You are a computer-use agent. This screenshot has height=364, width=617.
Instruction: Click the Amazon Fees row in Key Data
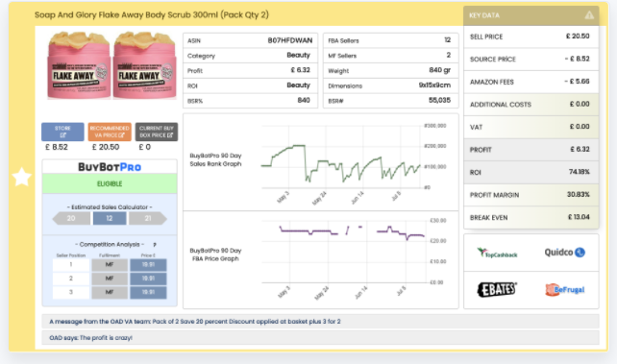click(x=531, y=82)
